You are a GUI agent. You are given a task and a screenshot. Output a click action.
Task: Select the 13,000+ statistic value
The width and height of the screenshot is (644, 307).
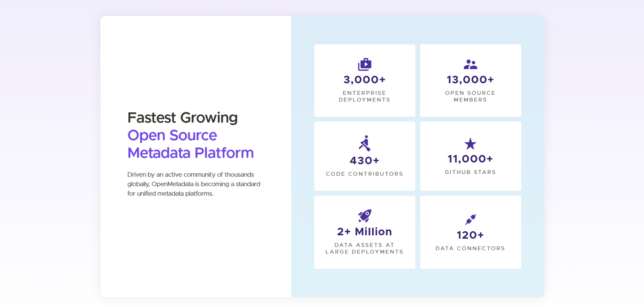[470, 80]
